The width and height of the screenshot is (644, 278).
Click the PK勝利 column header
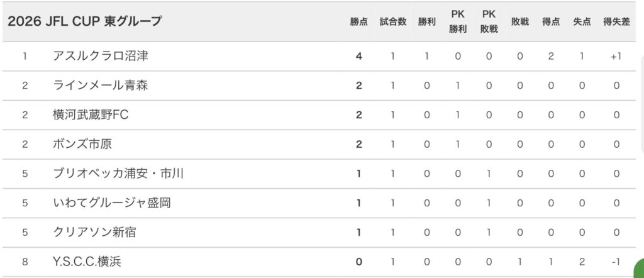click(x=458, y=21)
